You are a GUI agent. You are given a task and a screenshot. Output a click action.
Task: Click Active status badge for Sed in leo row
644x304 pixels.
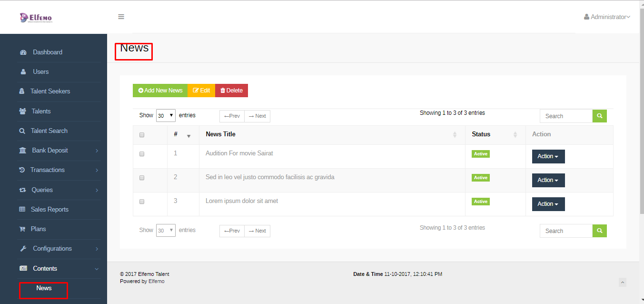[481, 178]
